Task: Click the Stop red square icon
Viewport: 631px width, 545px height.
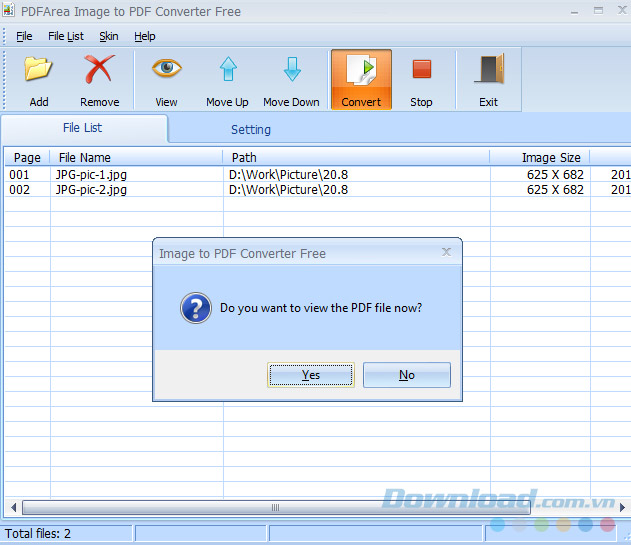Action: pyautogui.click(x=421, y=69)
